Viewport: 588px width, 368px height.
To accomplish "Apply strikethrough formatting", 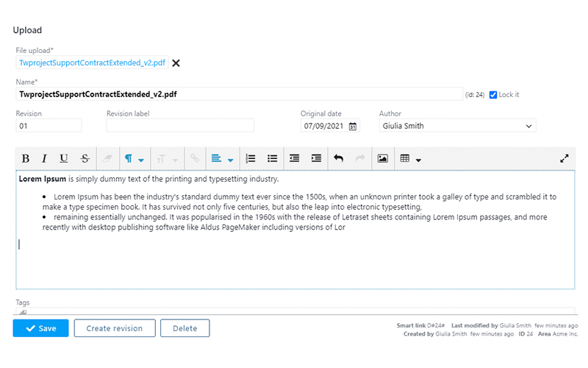I will tap(85, 158).
